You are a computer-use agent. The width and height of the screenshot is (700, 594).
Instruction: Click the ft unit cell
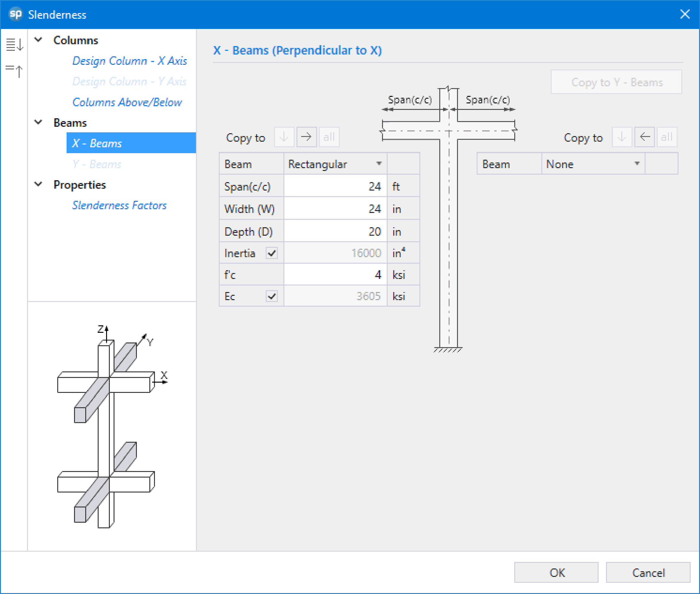coord(403,186)
